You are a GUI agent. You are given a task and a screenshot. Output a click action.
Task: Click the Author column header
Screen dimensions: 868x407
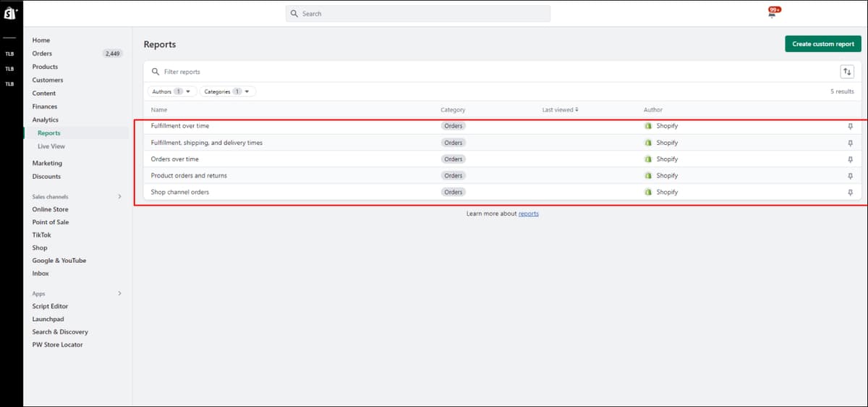pyautogui.click(x=653, y=110)
